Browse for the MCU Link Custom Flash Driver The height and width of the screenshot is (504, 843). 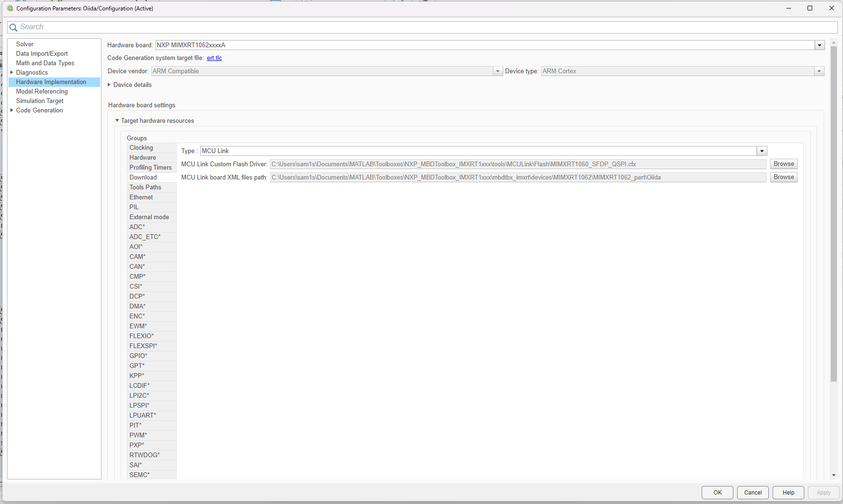(783, 164)
